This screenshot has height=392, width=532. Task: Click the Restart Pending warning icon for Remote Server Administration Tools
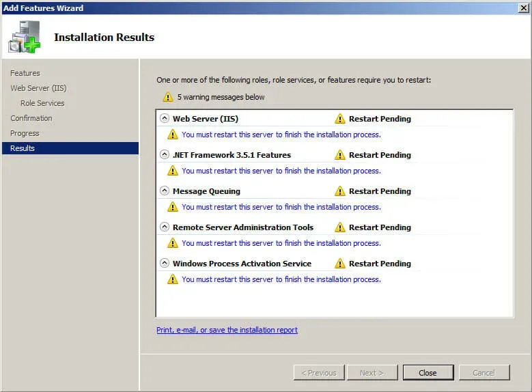click(339, 227)
